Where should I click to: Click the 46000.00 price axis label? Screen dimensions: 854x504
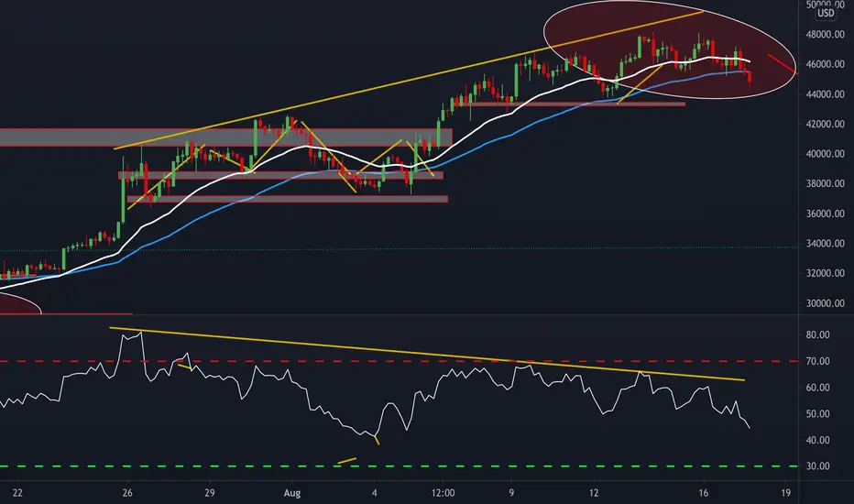tap(825, 64)
